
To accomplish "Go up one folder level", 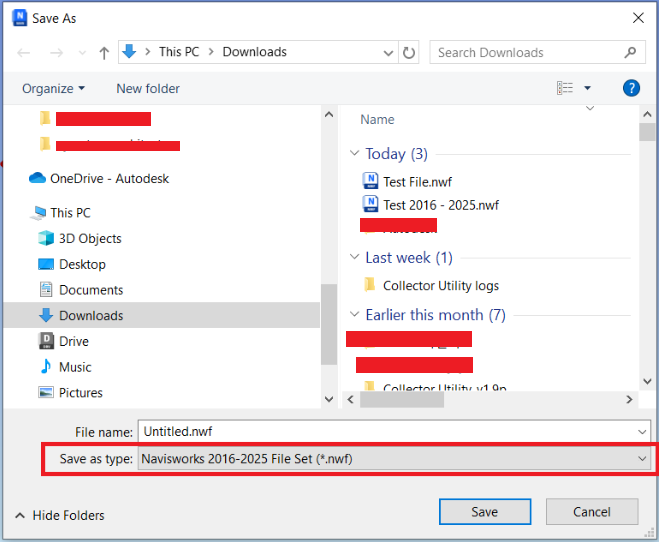I will pyautogui.click(x=104, y=53).
